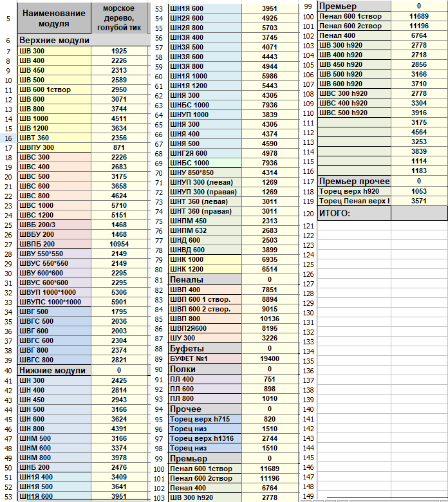448x502 pixels.
Task: Click the price value 10954
Action: (x=118, y=245)
